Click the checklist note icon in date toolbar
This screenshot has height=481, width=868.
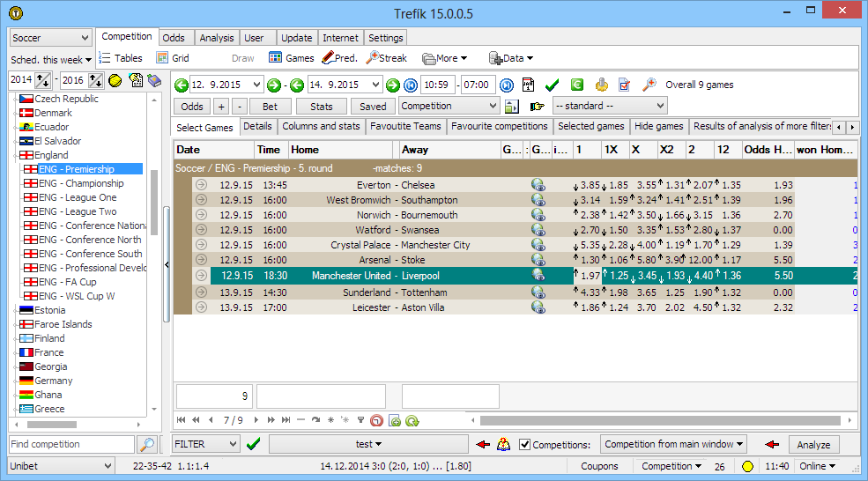point(625,85)
